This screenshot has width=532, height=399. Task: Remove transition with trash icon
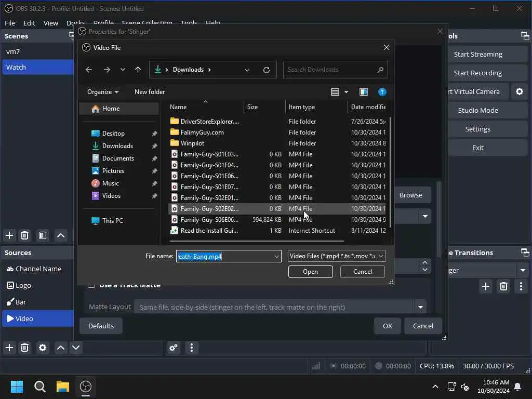[x=503, y=286]
